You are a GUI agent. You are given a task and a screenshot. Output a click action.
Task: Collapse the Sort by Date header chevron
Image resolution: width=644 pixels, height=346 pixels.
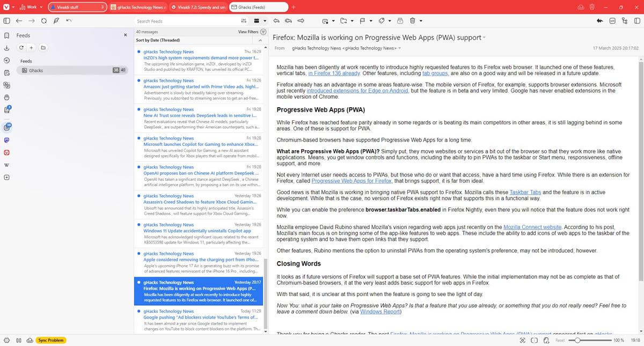261,40
